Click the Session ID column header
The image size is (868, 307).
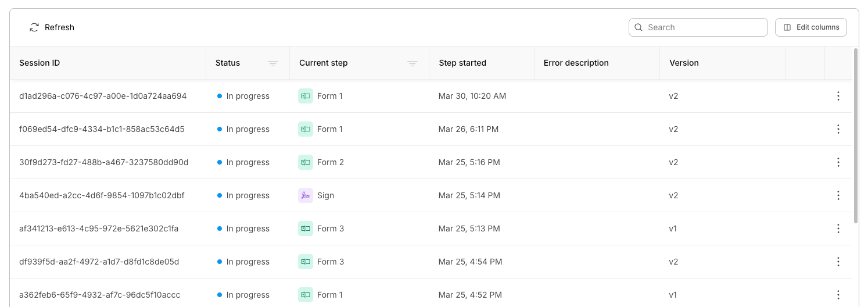click(40, 63)
